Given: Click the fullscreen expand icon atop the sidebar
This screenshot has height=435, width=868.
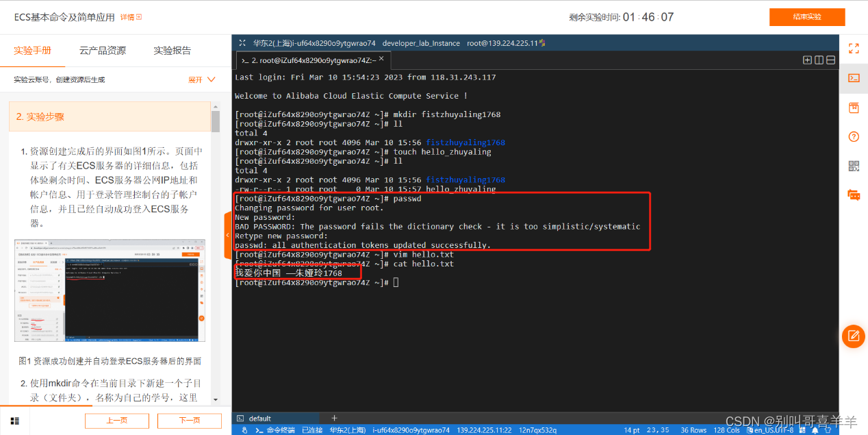Looking at the screenshot, I should pos(853,48).
